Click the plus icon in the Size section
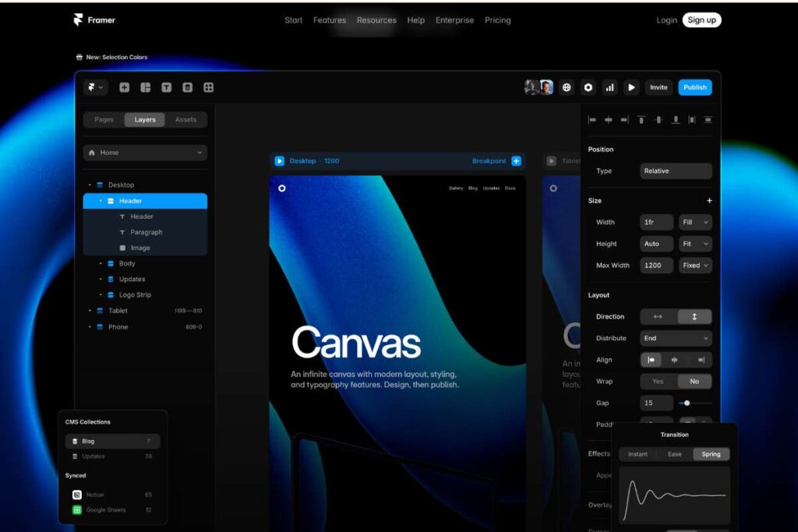Viewport: 798px width, 532px height. coord(709,201)
